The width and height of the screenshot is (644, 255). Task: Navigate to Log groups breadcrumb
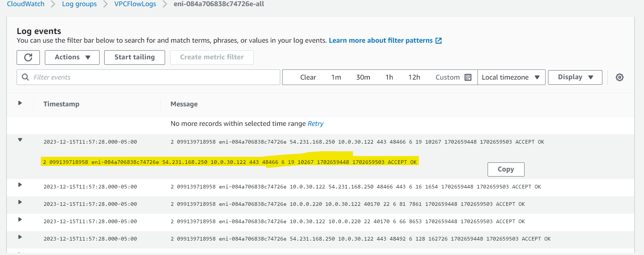[79, 4]
